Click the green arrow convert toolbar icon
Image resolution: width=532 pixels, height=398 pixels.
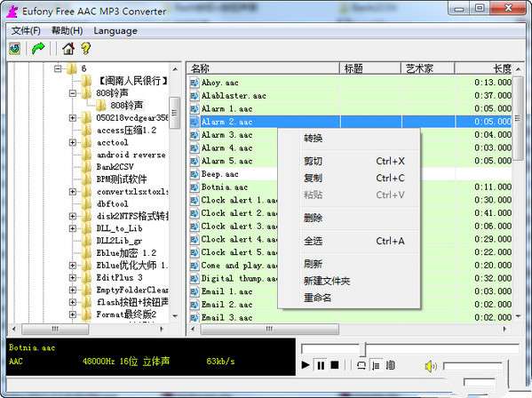click(x=38, y=49)
